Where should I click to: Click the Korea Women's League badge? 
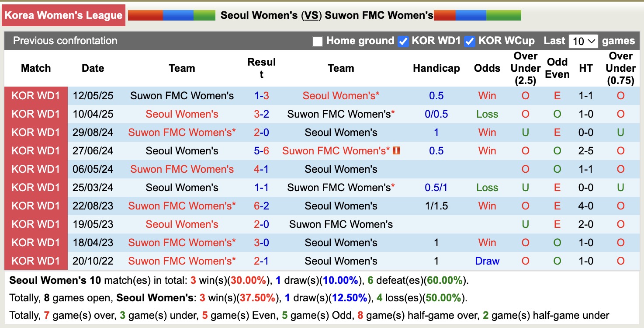pos(64,15)
